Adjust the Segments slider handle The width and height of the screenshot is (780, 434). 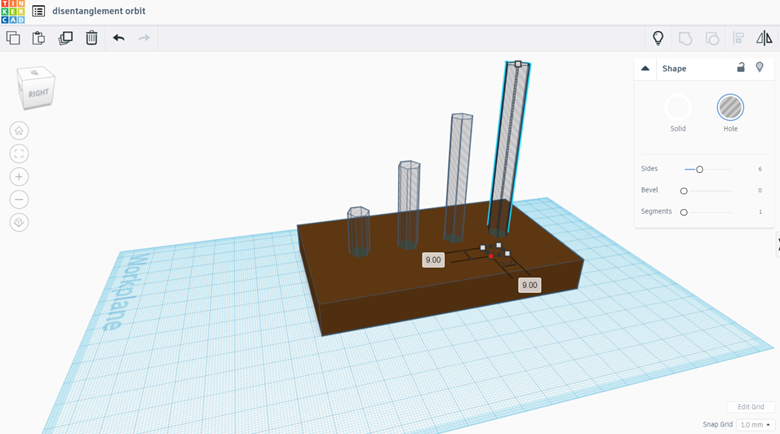click(x=684, y=212)
